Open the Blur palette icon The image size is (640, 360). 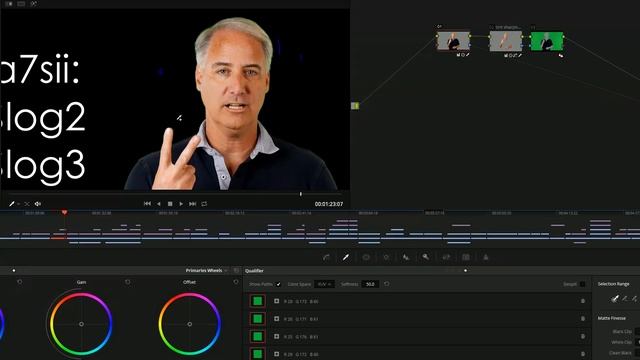tap(406, 257)
